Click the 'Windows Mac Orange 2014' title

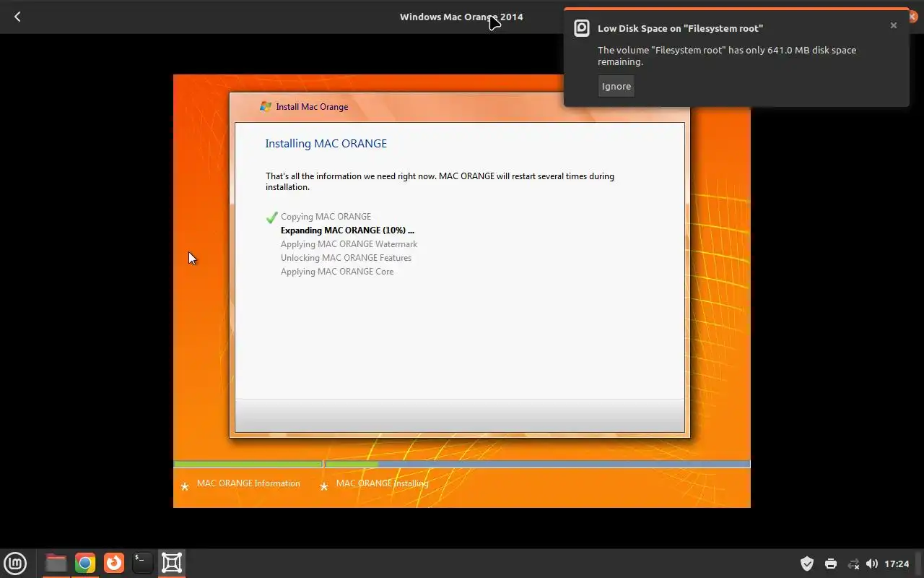[461, 17]
